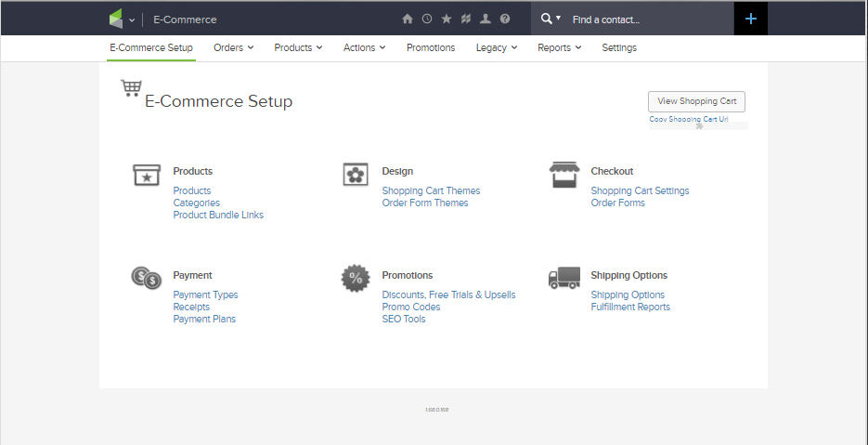Click the Products box star icon
Viewport: 868px width, 445px height.
click(147, 175)
